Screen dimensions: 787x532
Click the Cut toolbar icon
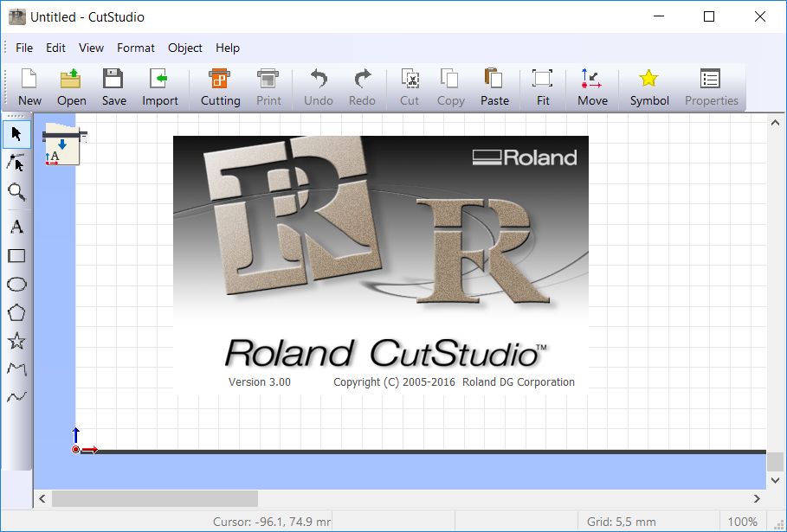click(410, 87)
